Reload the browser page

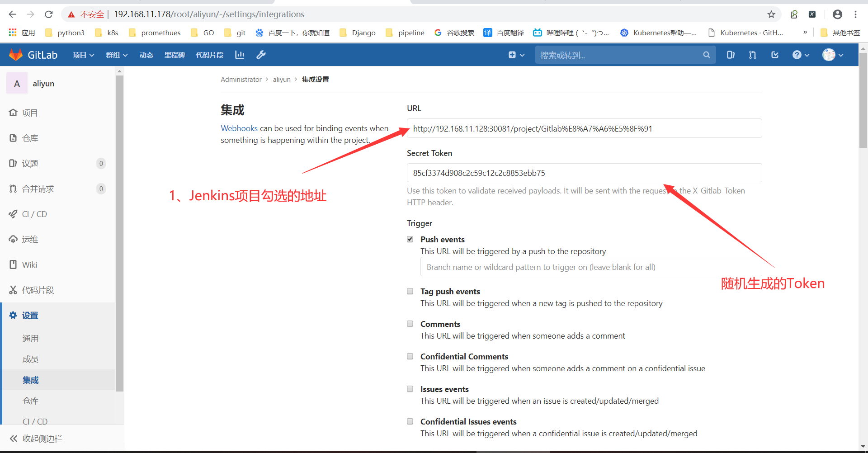pos(49,14)
